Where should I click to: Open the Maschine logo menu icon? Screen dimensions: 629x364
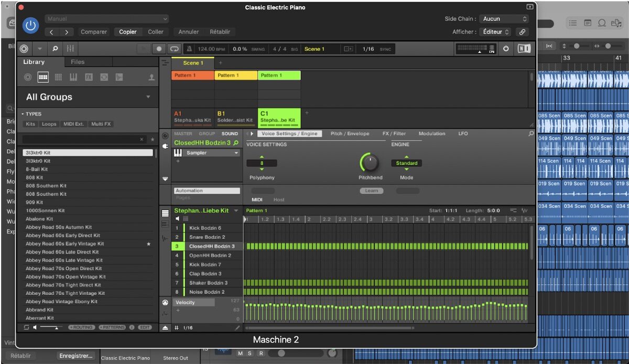click(x=24, y=49)
